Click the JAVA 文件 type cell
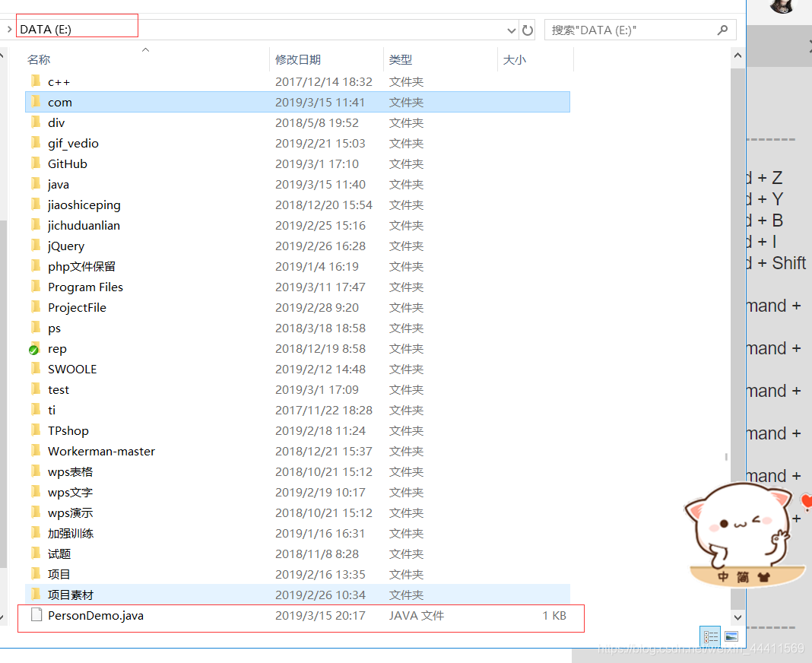The image size is (812, 663). coord(417,615)
